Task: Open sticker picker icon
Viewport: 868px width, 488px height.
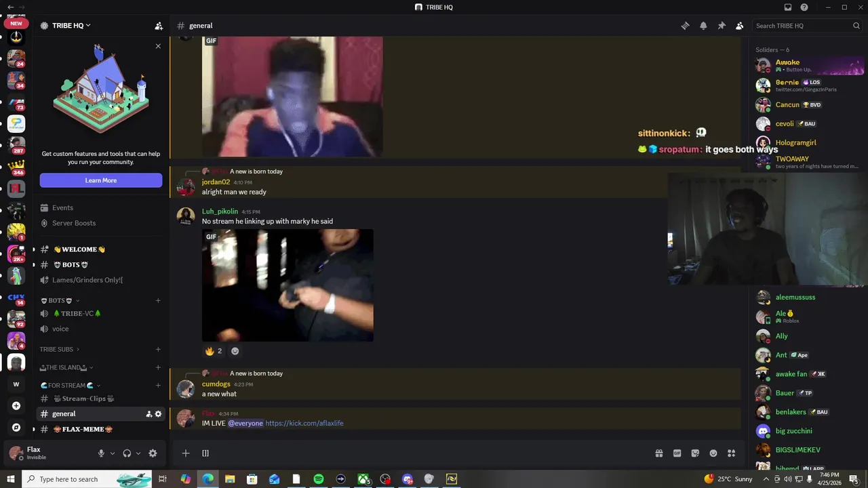Action: click(x=695, y=453)
